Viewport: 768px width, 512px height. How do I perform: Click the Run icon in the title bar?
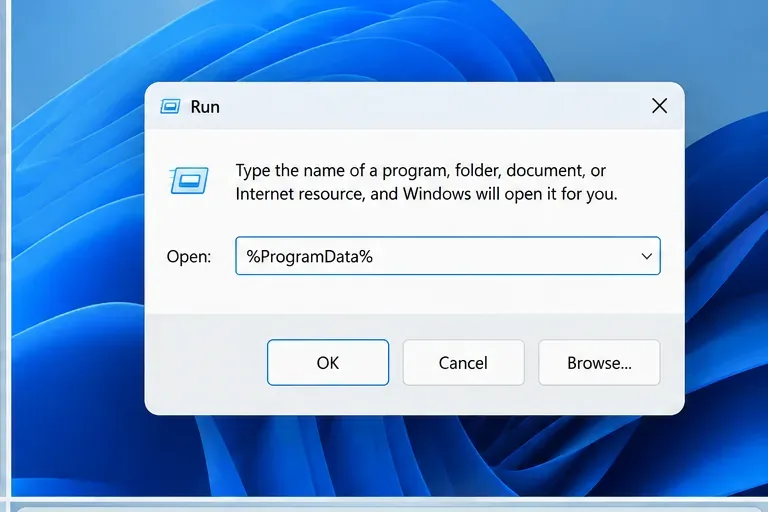[170, 106]
